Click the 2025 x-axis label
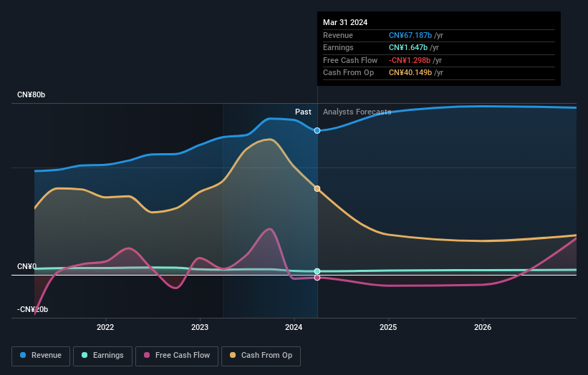This screenshot has width=588, height=375. (x=388, y=327)
